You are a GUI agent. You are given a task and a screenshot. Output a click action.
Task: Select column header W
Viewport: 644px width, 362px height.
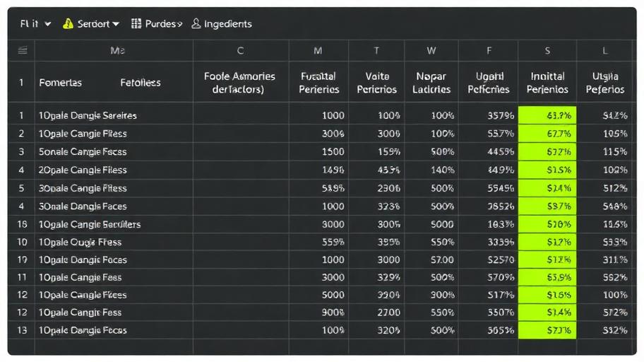(431, 51)
